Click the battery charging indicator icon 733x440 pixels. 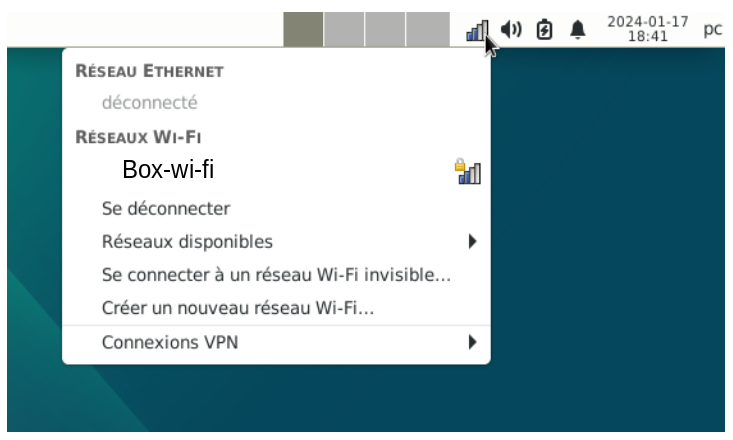[x=544, y=29]
